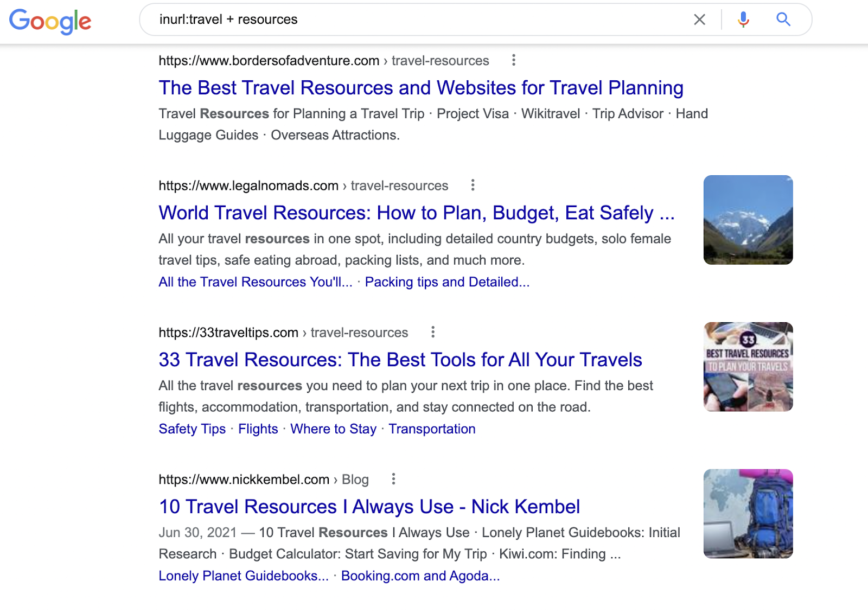Click the bordersofadventure.com URL breadcrumb
The width and height of the screenshot is (868, 613).
click(324, 61)
